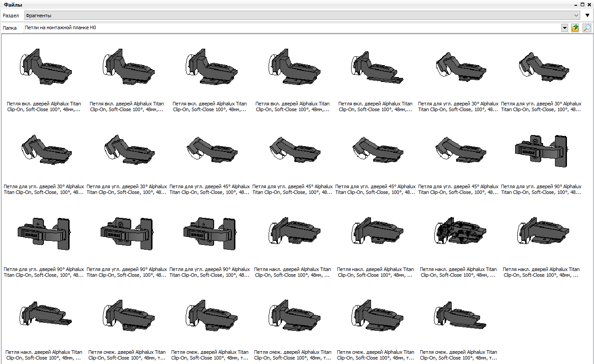The height and width of the screenshot is (364, 594).
Task: Minimize the Файлы panel
Action: tap(576, 4)
